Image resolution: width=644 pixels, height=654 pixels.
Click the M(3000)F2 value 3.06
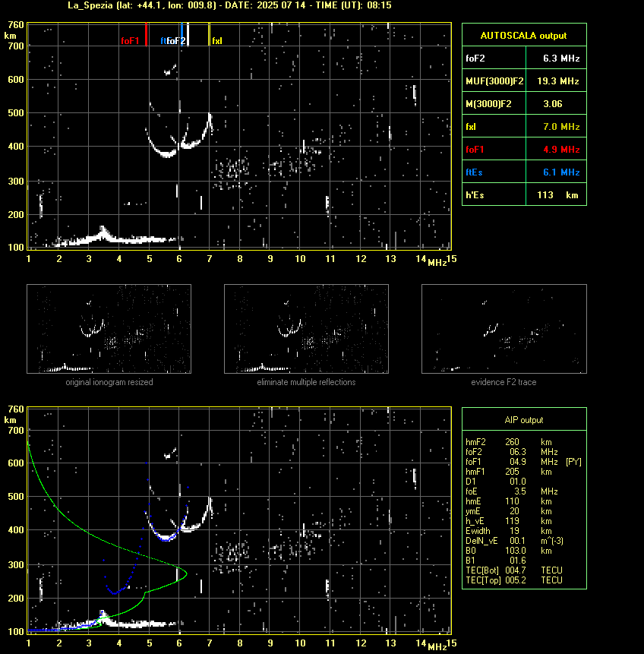553,104
